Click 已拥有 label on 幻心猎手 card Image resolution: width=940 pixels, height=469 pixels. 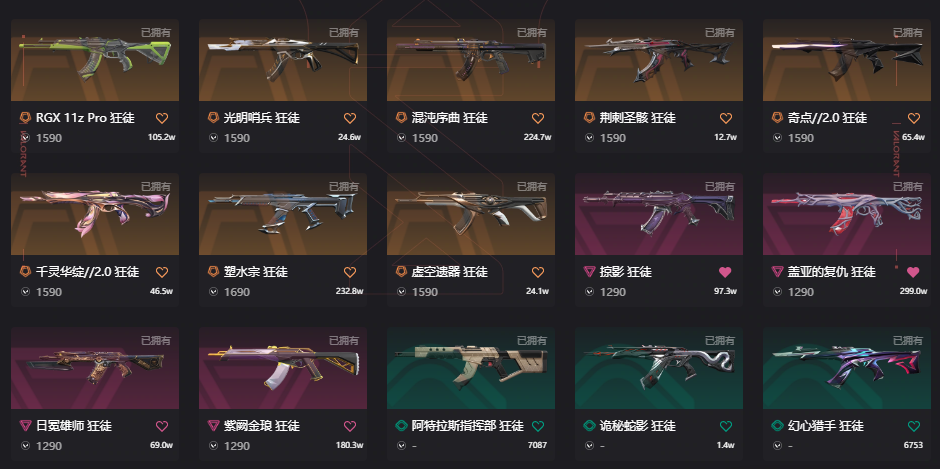908,341
